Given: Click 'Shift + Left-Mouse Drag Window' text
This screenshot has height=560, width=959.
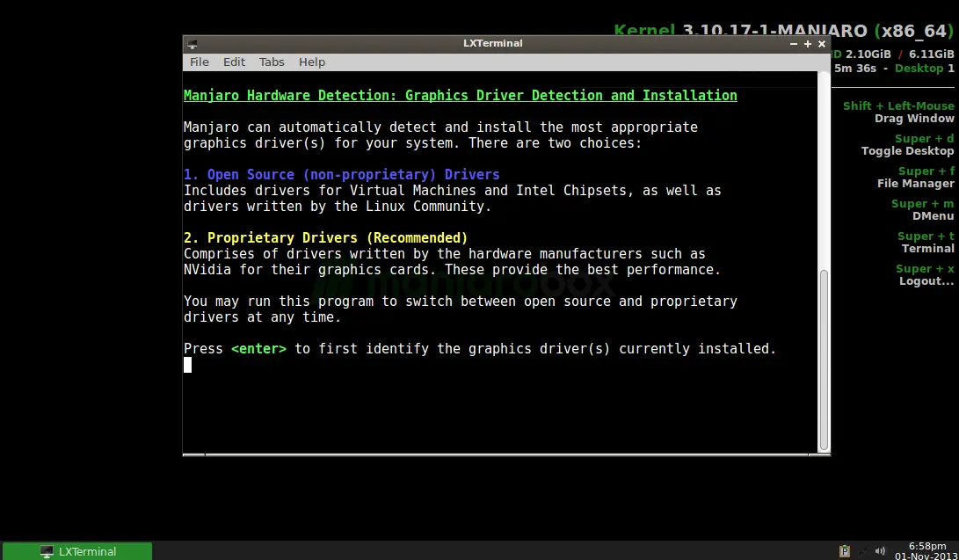Looking at the screenshot, I should [898, 112].
